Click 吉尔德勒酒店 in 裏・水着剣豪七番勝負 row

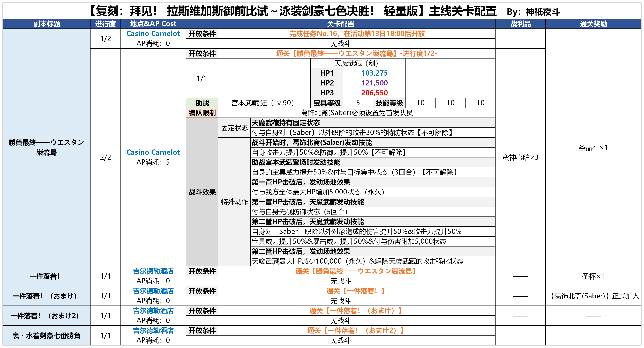153,330
